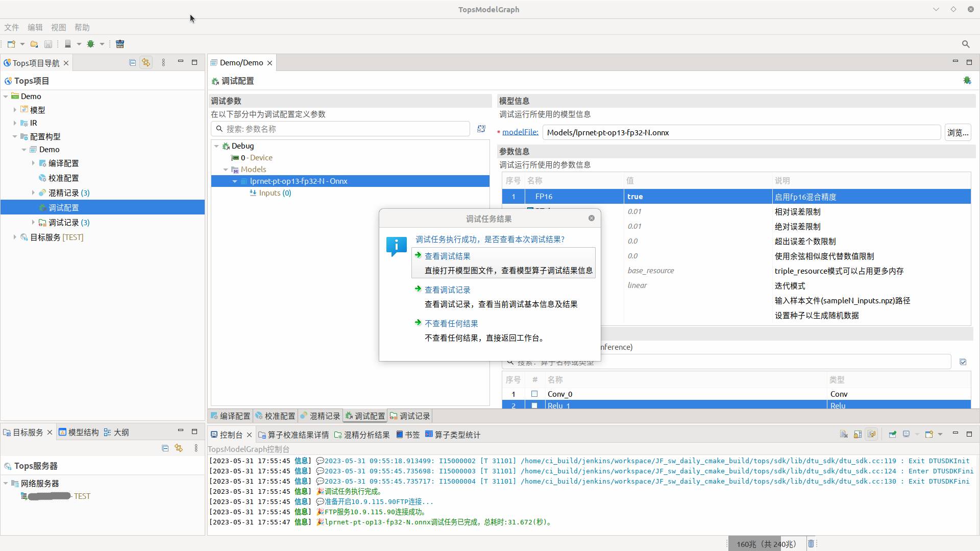This screenshot has height=551, width=980.
Task: Open the 混精分析结果 tab
Action: pyautogui.click(x=362, y=435)
